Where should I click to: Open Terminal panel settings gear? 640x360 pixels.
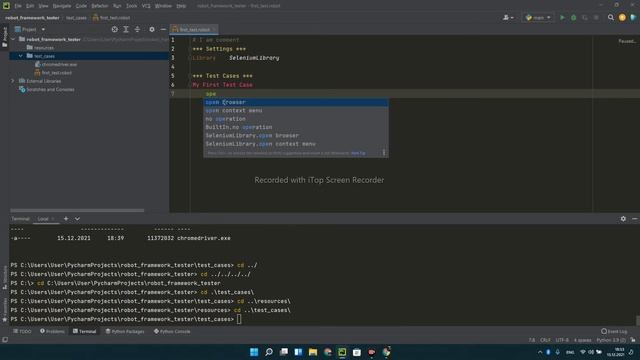click(x=623, y=219)
